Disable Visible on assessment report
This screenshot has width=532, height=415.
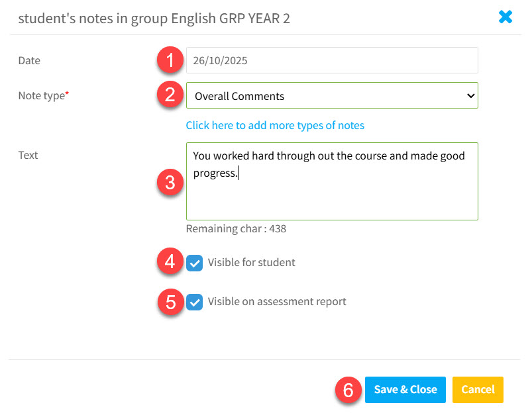coord(194,302)
